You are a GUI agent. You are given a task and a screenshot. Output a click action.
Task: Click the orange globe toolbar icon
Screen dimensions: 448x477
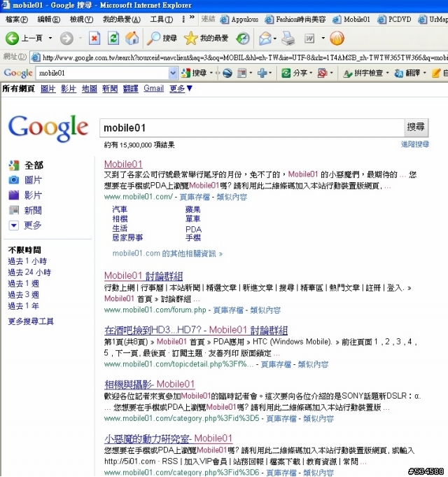pyautogui.click(x=337, y=39)
